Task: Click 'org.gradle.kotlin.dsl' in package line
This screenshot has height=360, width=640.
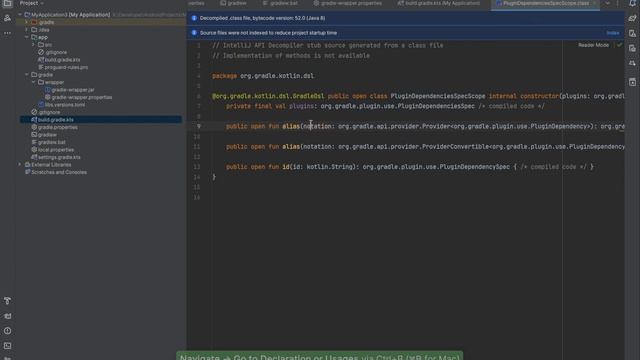Action: (x=277, y=76)
